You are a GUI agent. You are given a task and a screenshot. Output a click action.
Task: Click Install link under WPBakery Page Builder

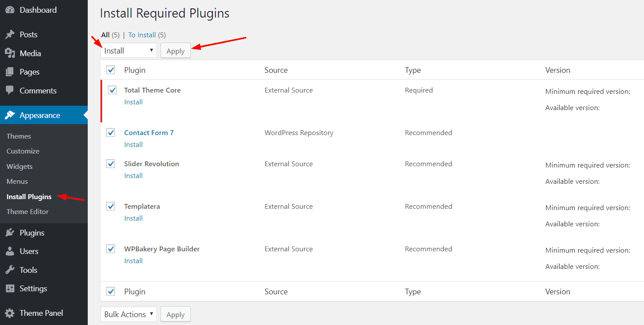coord(133,261)
